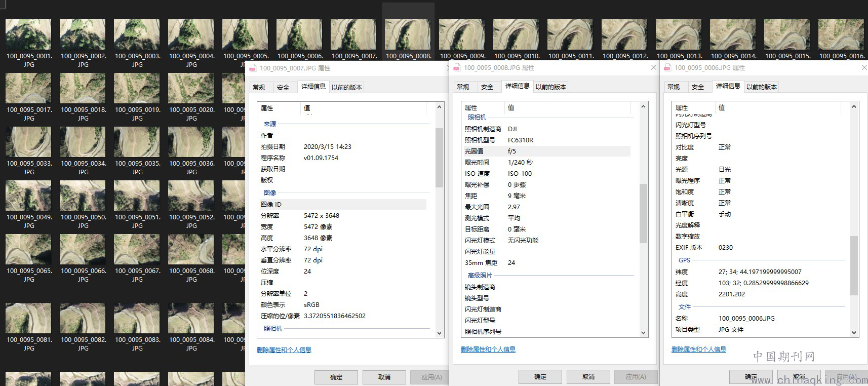
Task: Select thumbnail 100_0095_0014.JPG
Action: [733, 34]
